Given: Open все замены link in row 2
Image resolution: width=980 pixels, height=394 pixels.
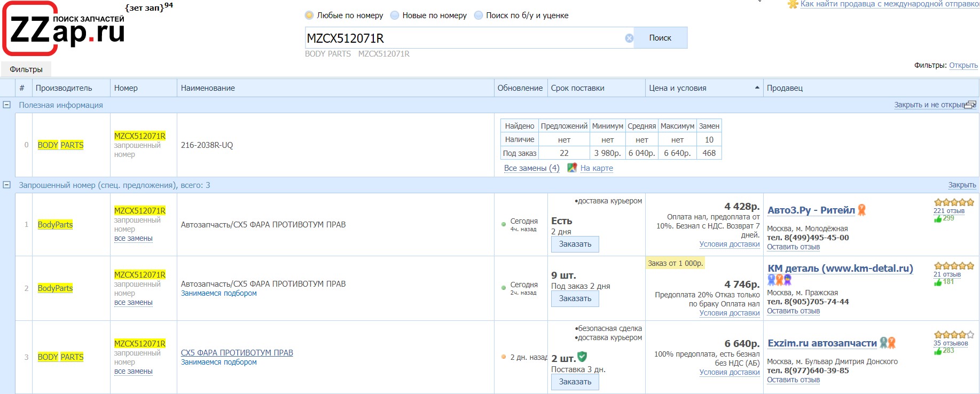Looking at the screenshot, I should click(134, 302).
